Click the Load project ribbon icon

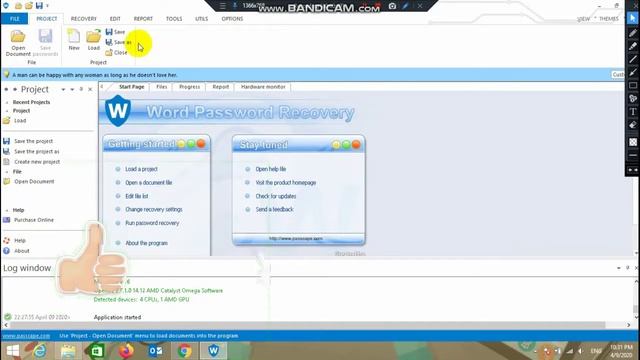pyautogui.click(x=93, y=40)
